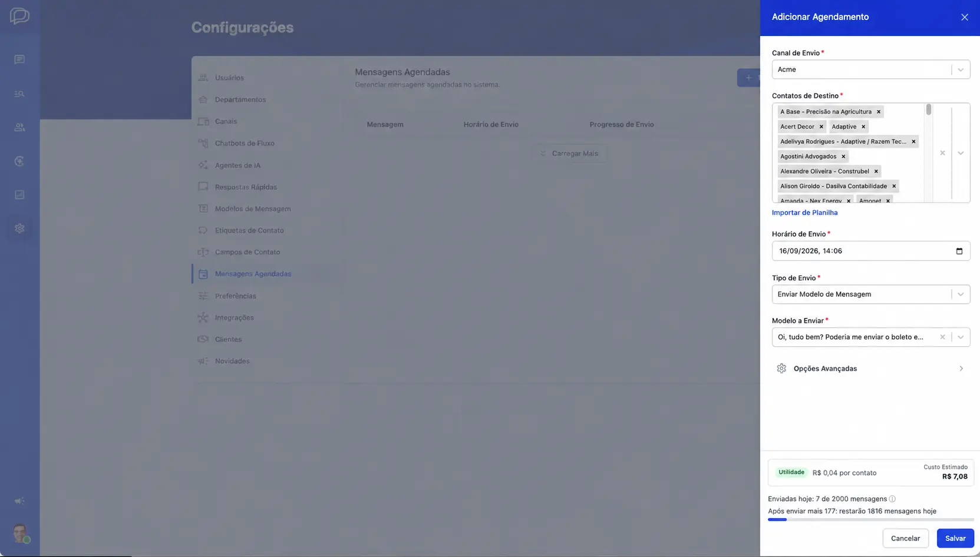The height and width of the screenshot is (557, 980).
Task: Clear the selected Modelo a Enviar
Action: click(942, 337)
